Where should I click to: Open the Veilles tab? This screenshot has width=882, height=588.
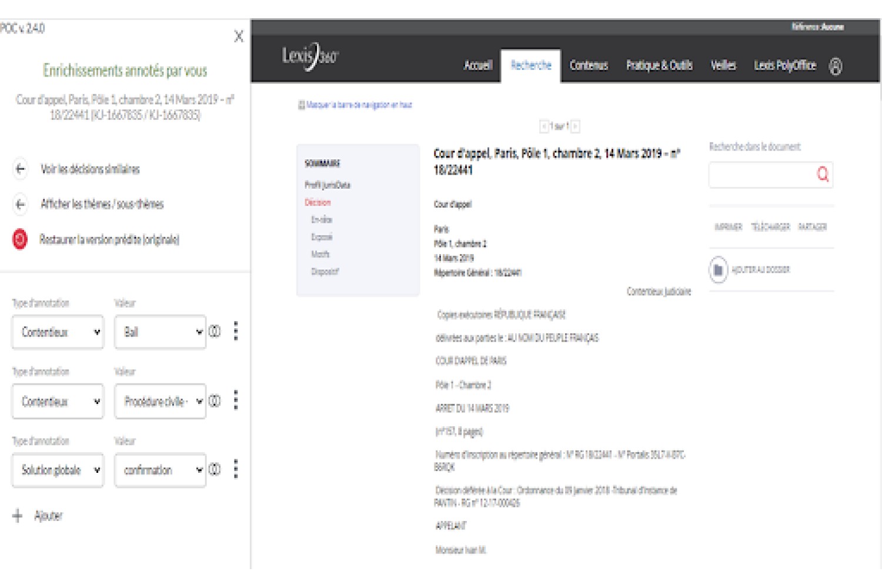coord(723,66)
